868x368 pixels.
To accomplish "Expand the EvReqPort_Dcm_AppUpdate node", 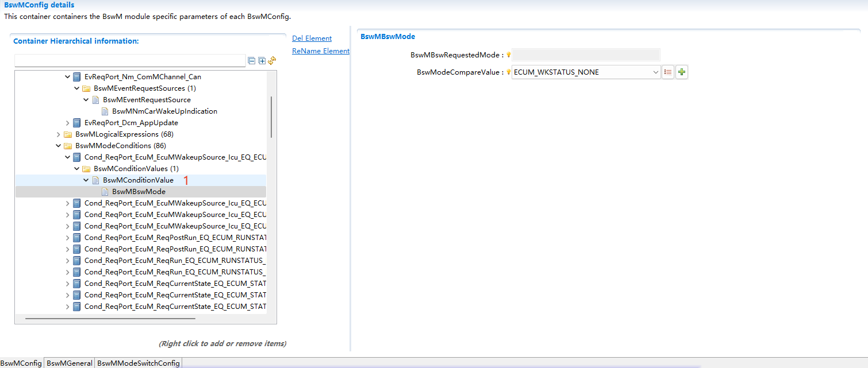I will pos(68,123).
